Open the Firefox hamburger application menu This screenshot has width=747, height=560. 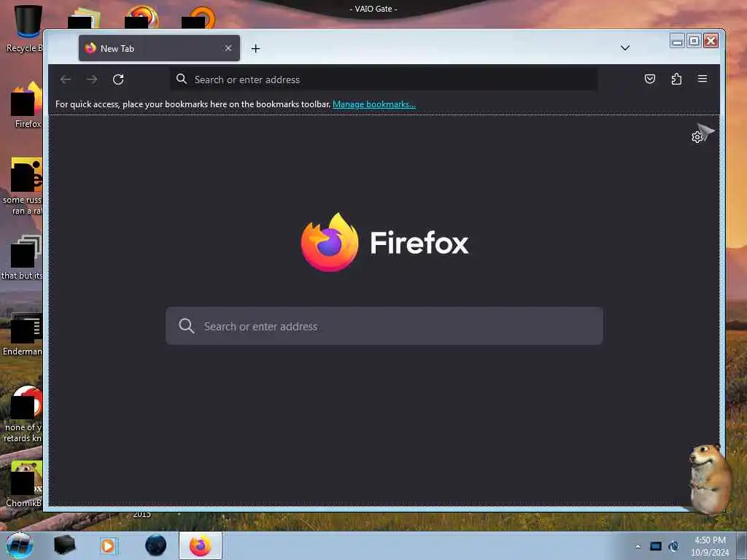(x=703, y=79)
